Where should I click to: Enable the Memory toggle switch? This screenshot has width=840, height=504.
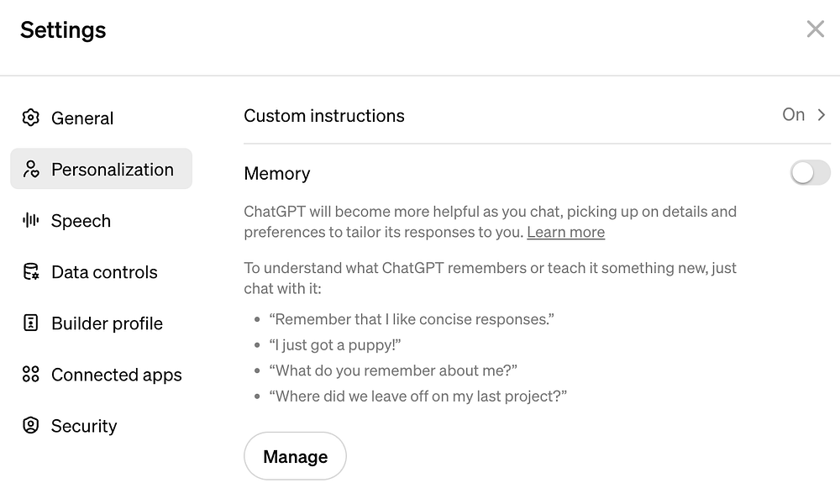coord(810,173)
